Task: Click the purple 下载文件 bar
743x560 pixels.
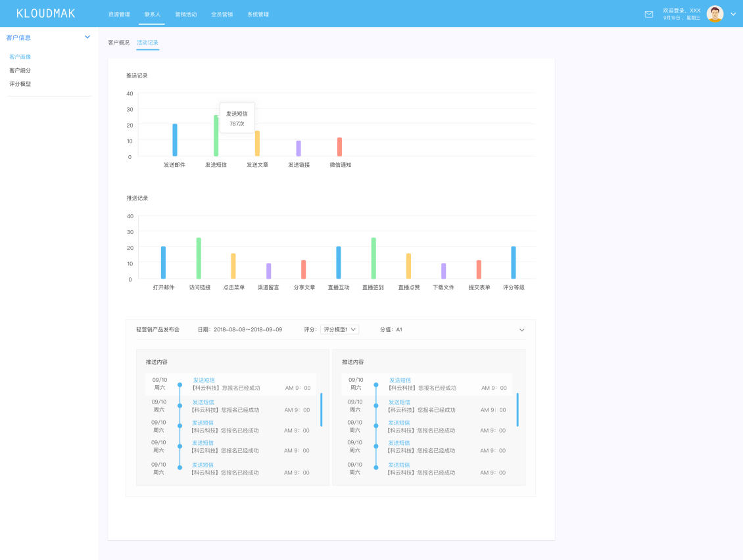Action: coord(444,271)
